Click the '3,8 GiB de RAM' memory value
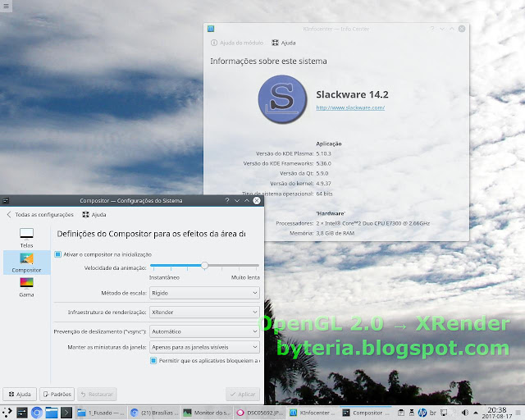Screen dimensions: 525x420 336,233
